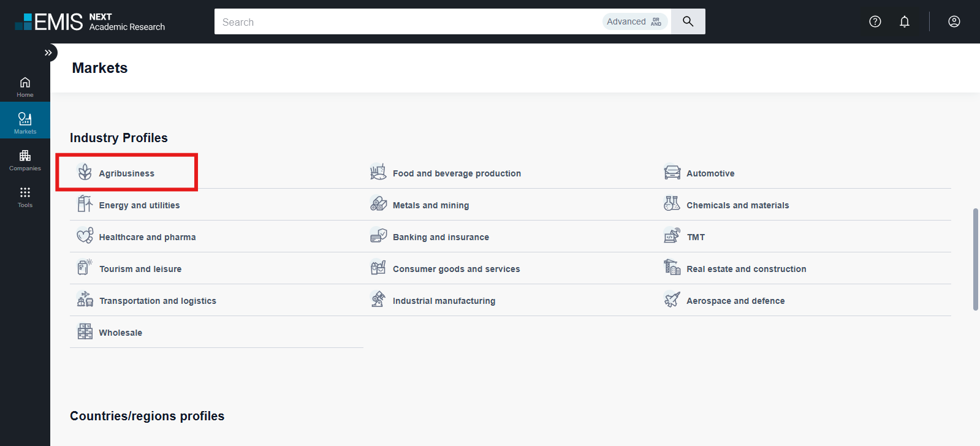980x446 pixels.
Task: Click the Agribusiness plant icon
Action: pyautogui.click(x=85, y=173)
